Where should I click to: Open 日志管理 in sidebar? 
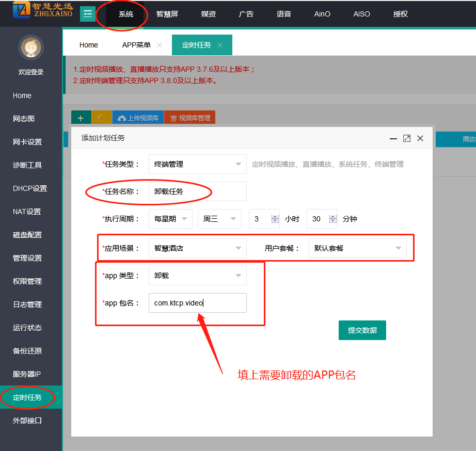point(27,304)
